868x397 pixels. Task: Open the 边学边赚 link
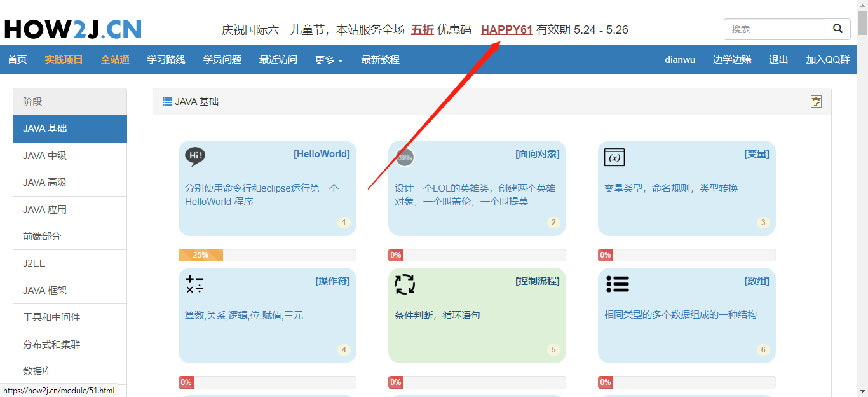[732, 60]
